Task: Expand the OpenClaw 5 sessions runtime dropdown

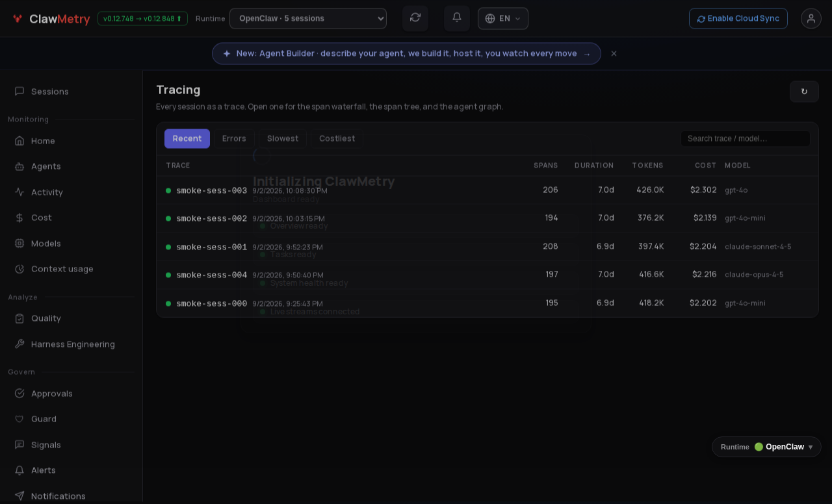Action: click(x=308, y=18)
